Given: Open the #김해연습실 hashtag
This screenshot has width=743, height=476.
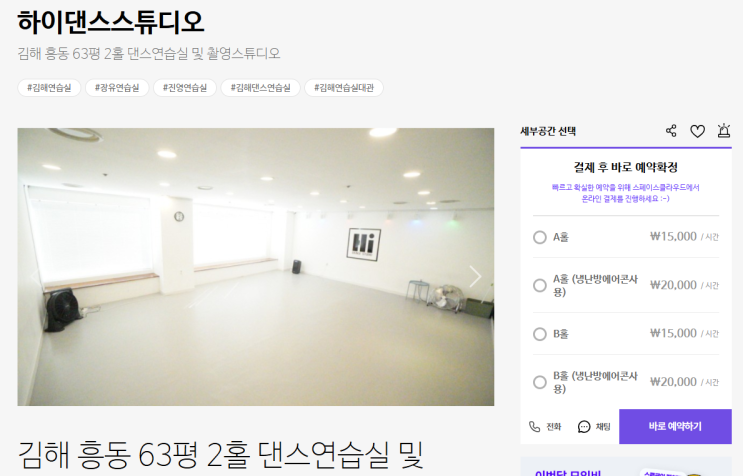Looking at the screenshot, I should tap(49, 88).
